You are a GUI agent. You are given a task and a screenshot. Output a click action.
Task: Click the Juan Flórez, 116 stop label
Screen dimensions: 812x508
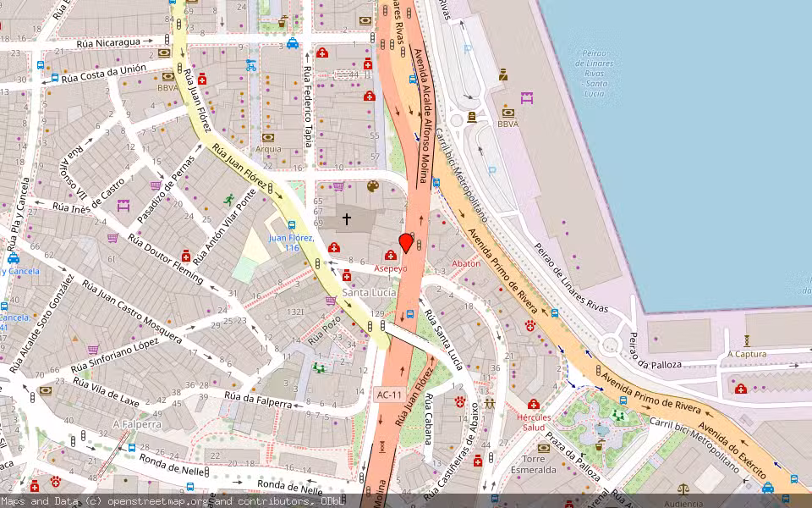292,241
